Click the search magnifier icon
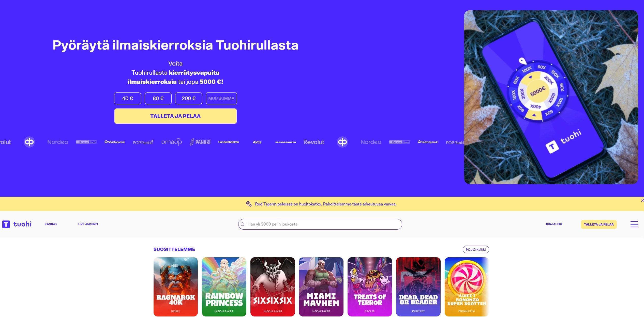644x319 pixels. coord(243,224)
